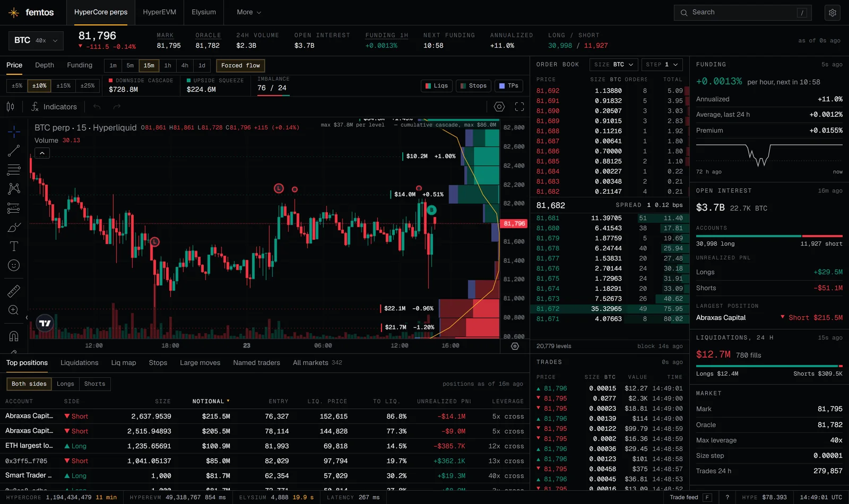Toggle the magnet snap mode
This screenshot has width=849, height=504.
point(14,336)
